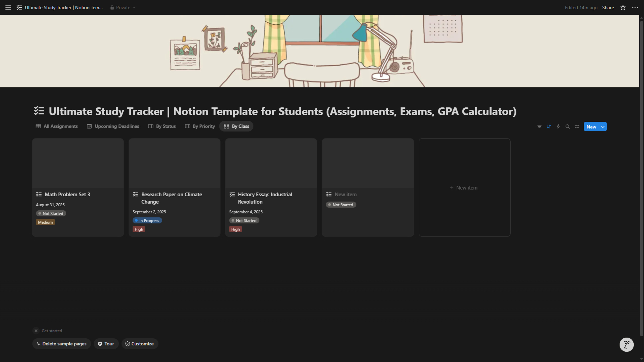Open the database search magnifier icon
The height and width of the screenshot is (362, 644).
point(568,127)
